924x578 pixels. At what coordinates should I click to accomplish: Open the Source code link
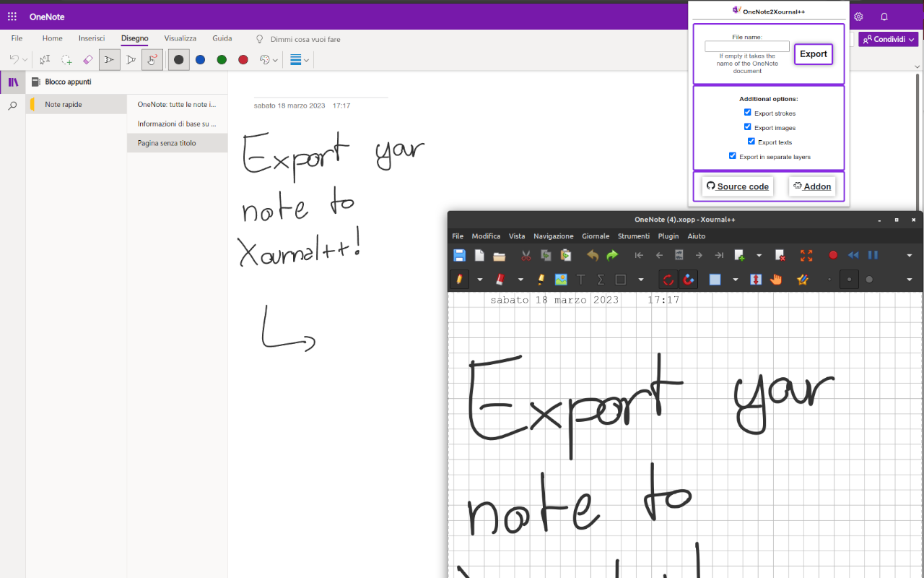[x=737, y=186]
